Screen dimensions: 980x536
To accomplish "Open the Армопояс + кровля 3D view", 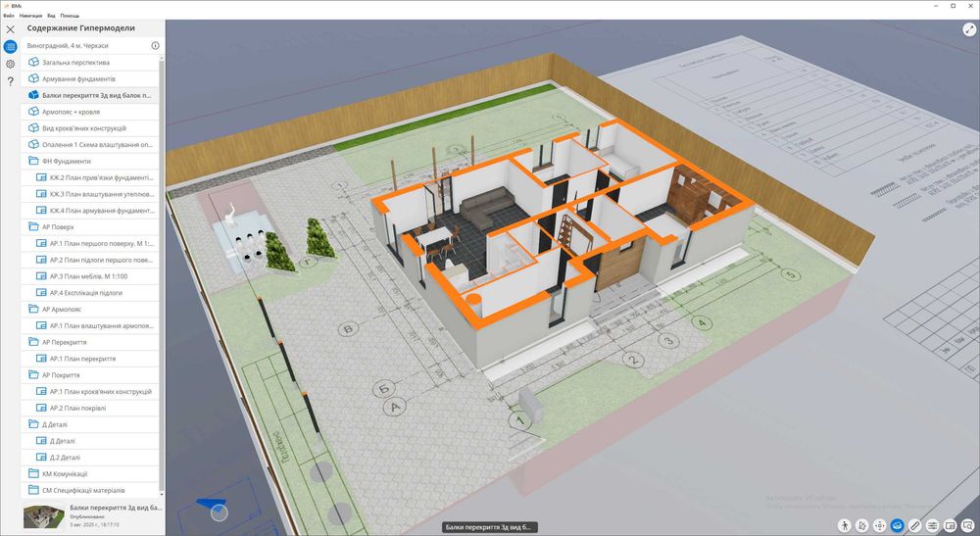I will 92,112.
